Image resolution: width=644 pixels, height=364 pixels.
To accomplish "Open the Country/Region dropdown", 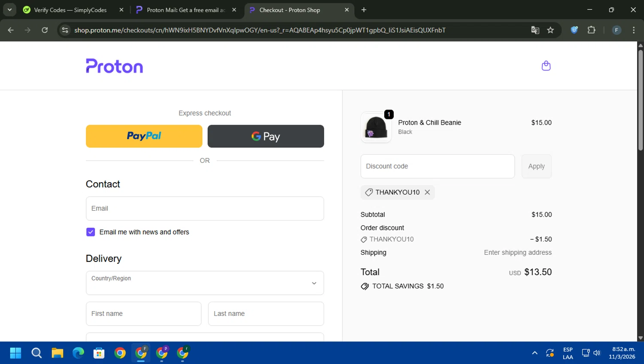I will (x=205, y=283).
